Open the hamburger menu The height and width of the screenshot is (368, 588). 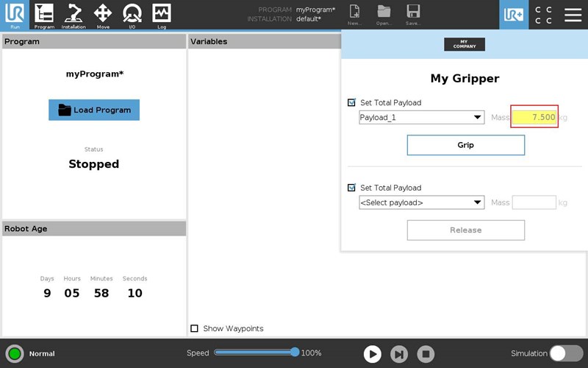[573, 15]
